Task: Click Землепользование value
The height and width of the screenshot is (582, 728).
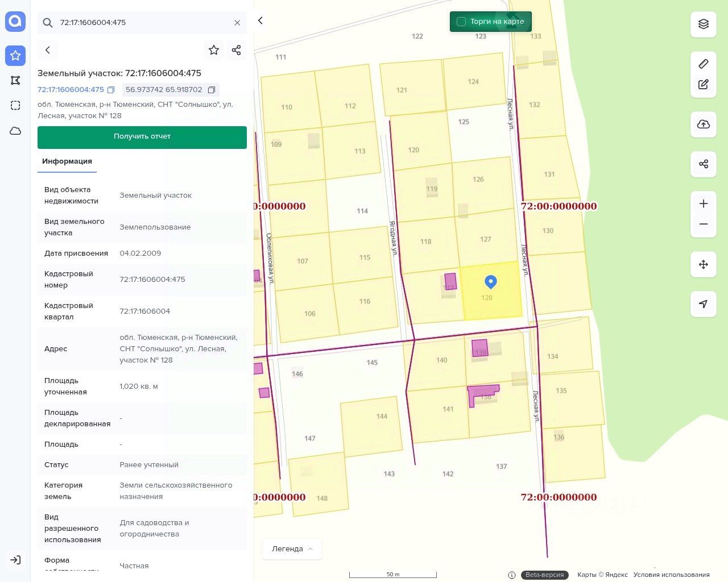Action: (155, 227)
